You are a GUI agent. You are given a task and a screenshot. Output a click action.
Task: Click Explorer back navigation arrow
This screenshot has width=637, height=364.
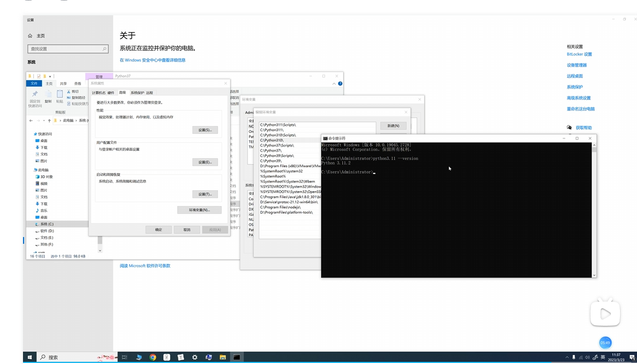31,121
